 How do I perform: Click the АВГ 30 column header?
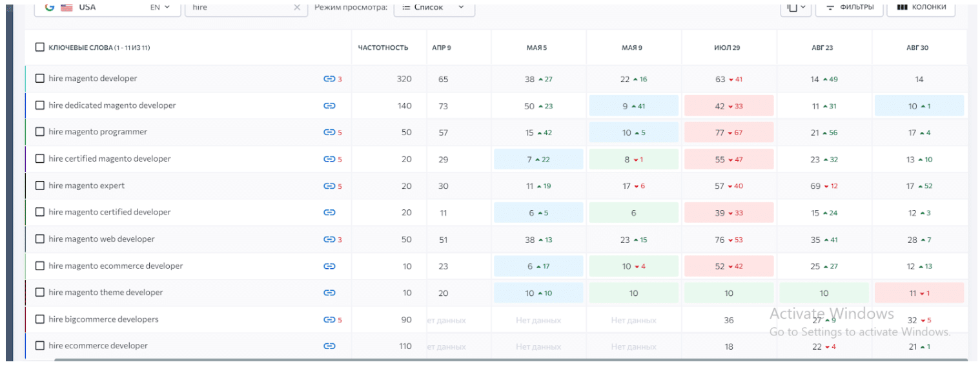pos(917,48)
